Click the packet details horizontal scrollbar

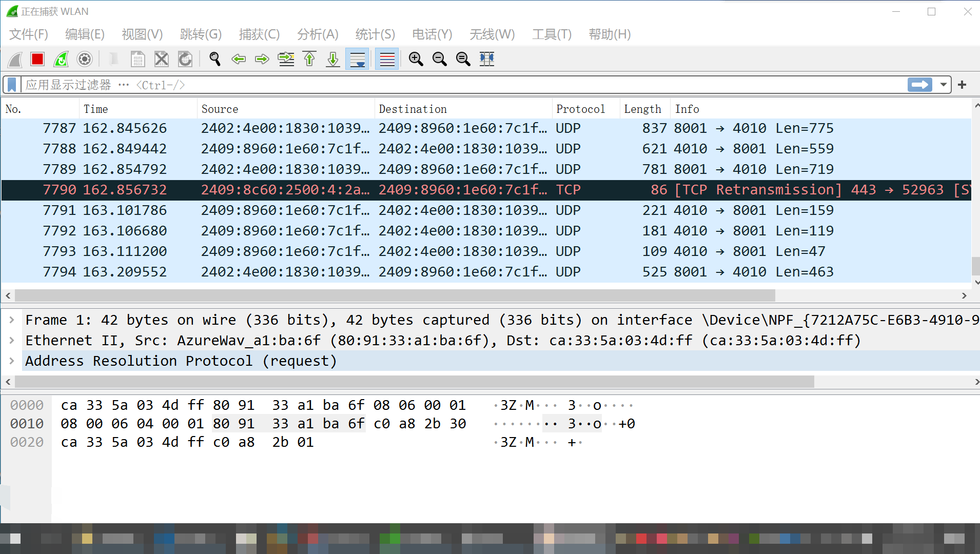[x=415, y=382]
